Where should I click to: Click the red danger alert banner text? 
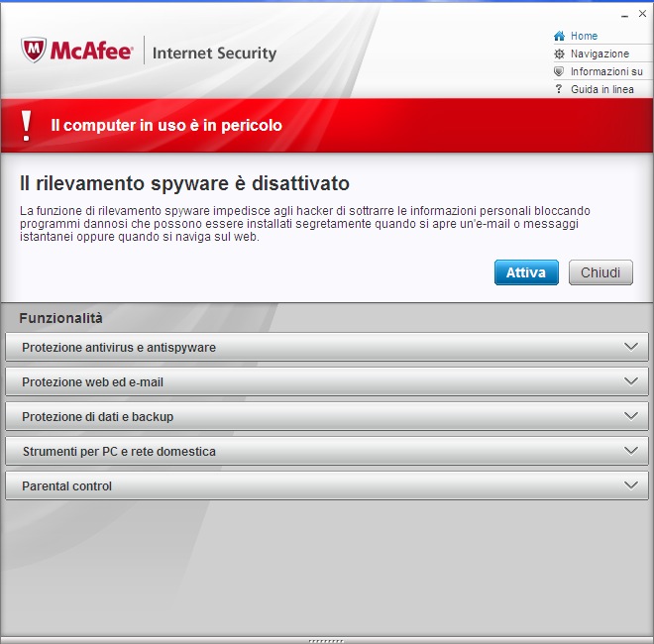(166, 126)
